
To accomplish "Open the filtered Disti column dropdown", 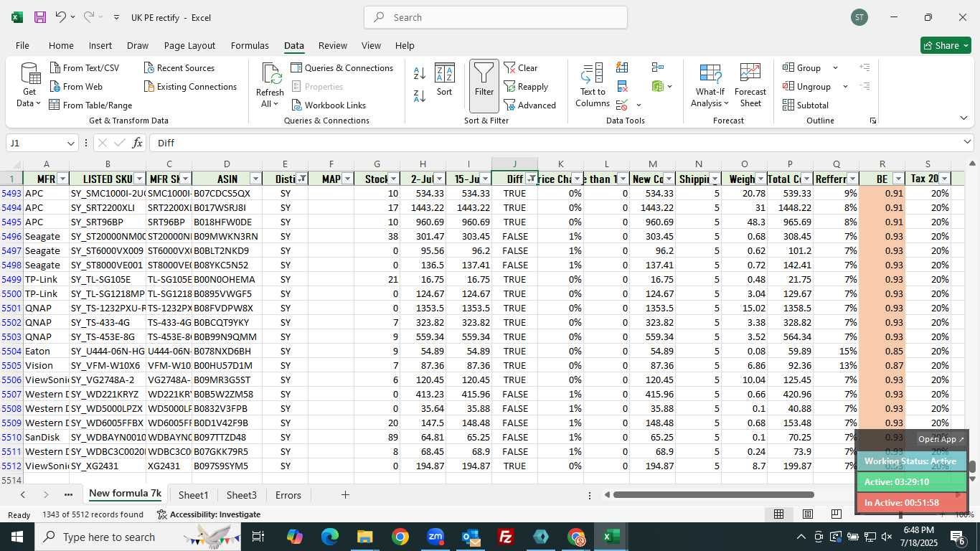I will [301, 179].
